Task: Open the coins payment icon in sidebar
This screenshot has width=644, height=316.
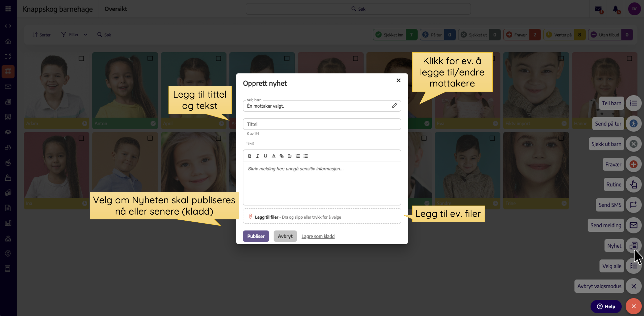Action: [8, 193]
